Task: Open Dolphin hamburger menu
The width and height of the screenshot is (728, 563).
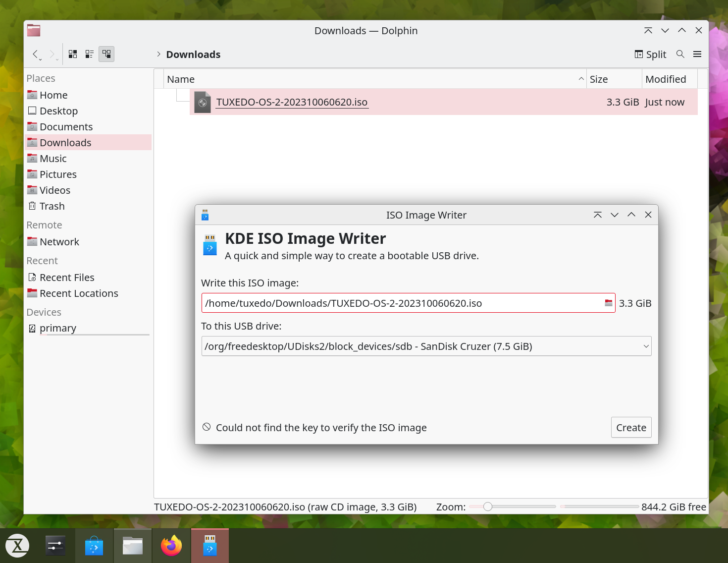Action: click(697, 54)
